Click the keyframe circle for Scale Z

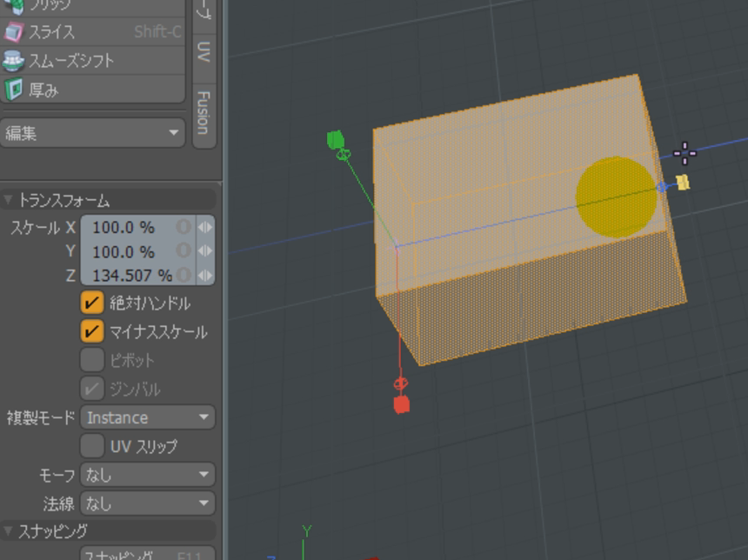184,275
